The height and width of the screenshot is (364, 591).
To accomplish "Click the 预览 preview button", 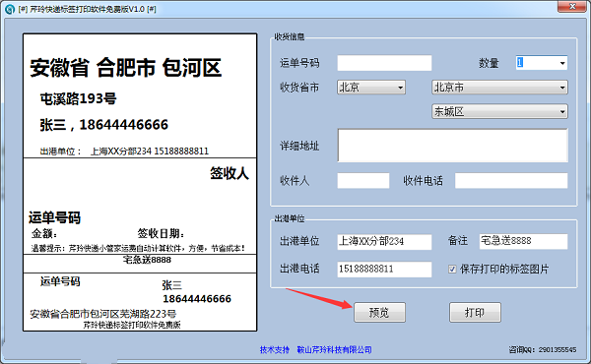I will (379, 313).
